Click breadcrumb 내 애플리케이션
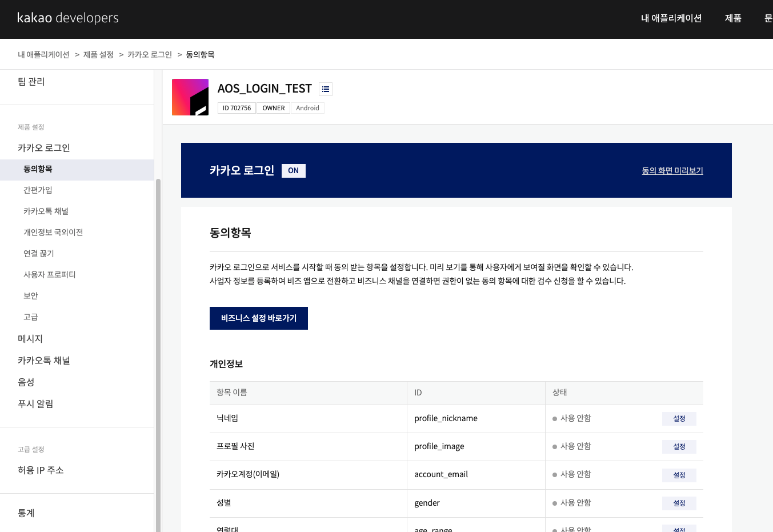This screenshot has width=773, height=532. pos(43,55)
